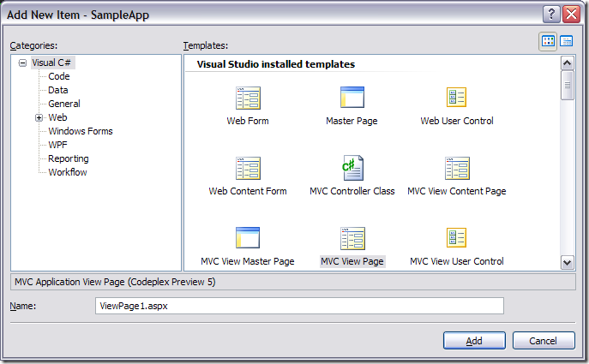Image resolution: width=589 pixels, height=364 pixels.
Task: Select the MVC View User Control icon
Action: [456, 238]
